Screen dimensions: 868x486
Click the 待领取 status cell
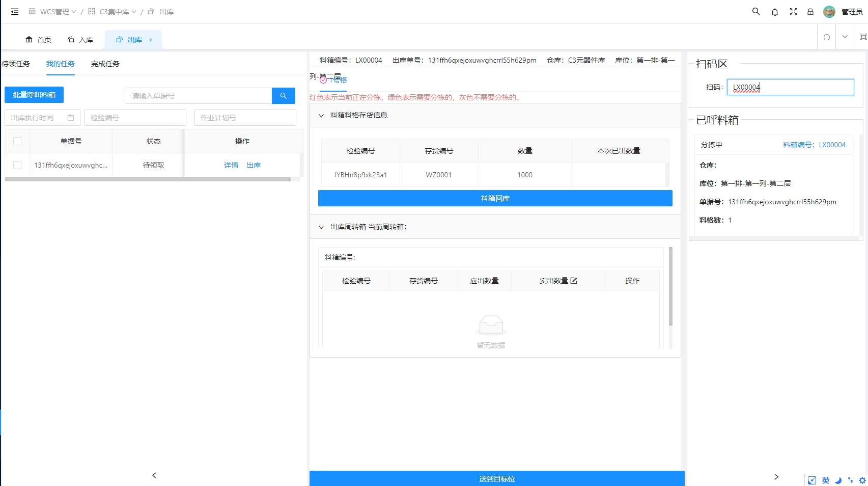(x=153, y=165)
